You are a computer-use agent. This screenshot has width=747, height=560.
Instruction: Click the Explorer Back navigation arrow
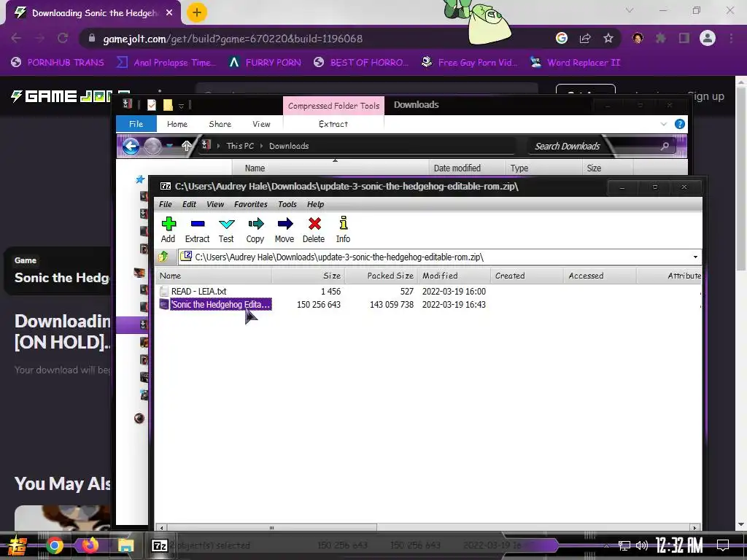click(x=131, y=146)
